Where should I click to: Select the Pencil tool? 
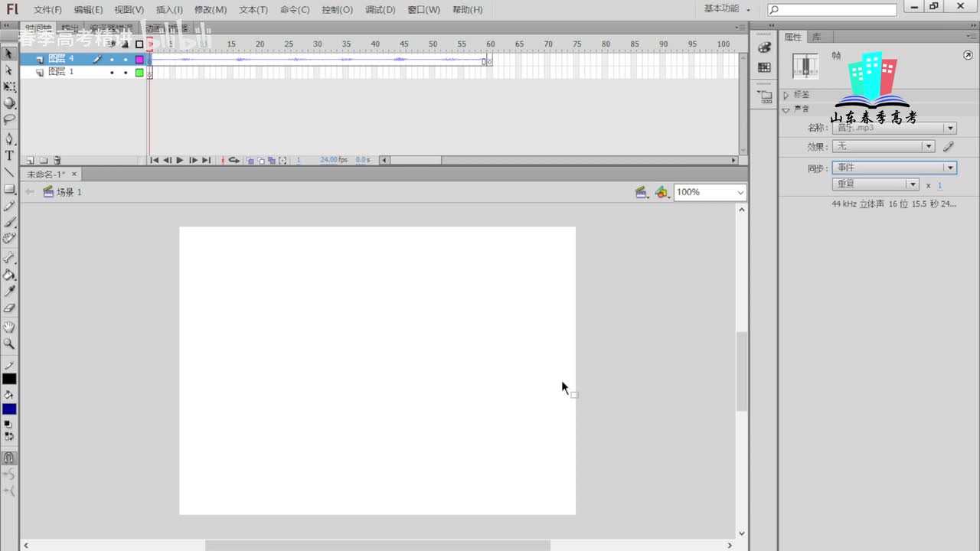pos(9,206)
